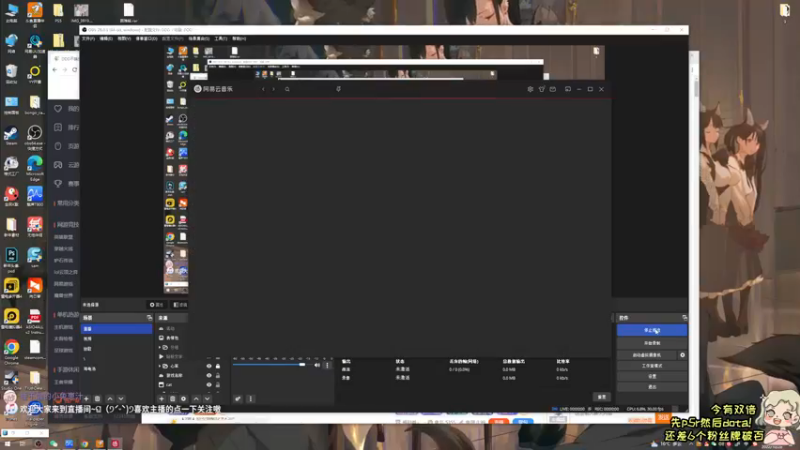
Task: Expand the lower group in sources list
Action: (x=160, y=366)
